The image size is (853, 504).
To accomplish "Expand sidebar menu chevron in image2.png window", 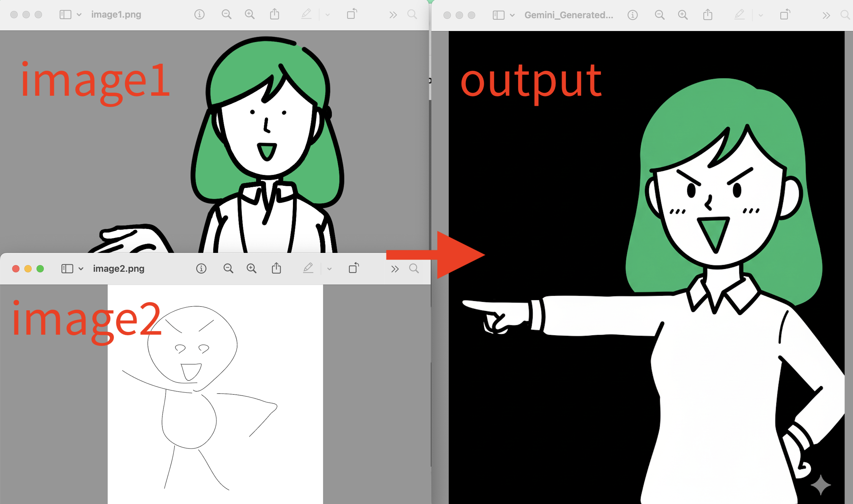I will 81,269.
